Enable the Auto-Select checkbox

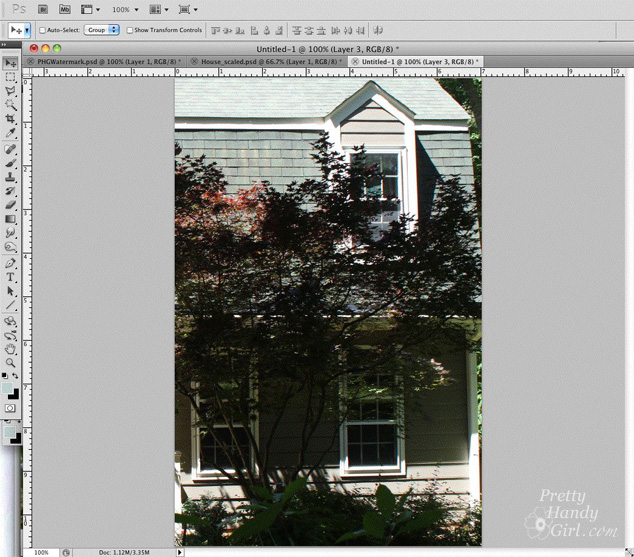tap(42, 30)
